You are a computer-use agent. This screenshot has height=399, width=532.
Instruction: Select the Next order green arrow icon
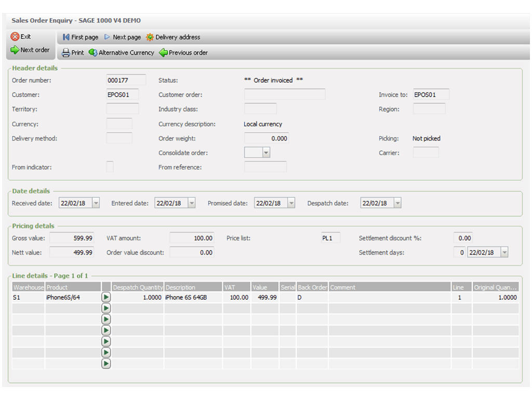pos(14,50)
